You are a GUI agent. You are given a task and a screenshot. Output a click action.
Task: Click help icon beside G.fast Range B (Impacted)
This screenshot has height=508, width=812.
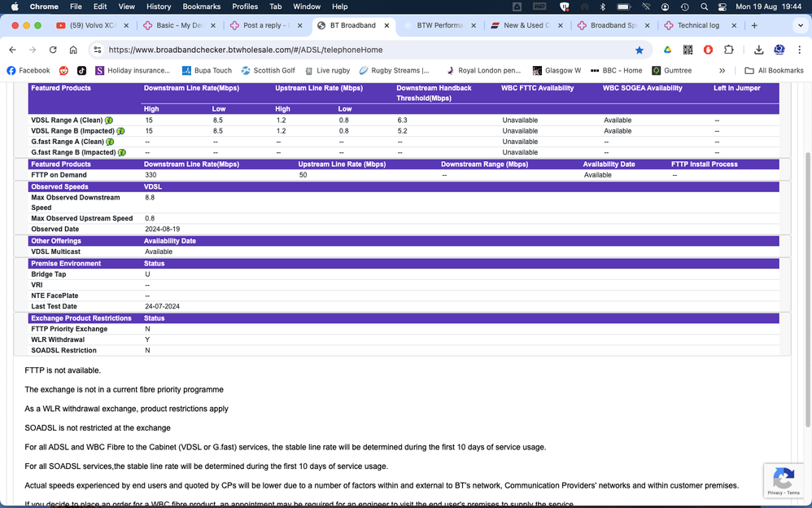pos(121,152)
